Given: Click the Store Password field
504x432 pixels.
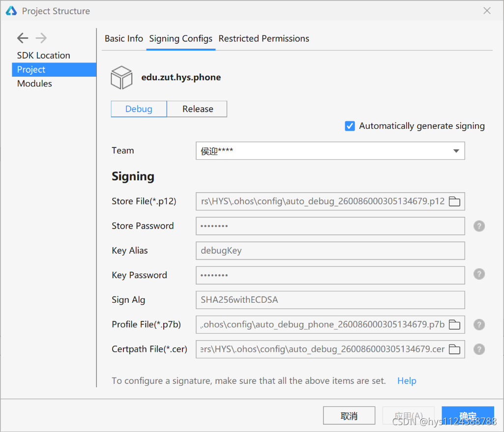Looking at the screenshot, I should coord(330,226).
